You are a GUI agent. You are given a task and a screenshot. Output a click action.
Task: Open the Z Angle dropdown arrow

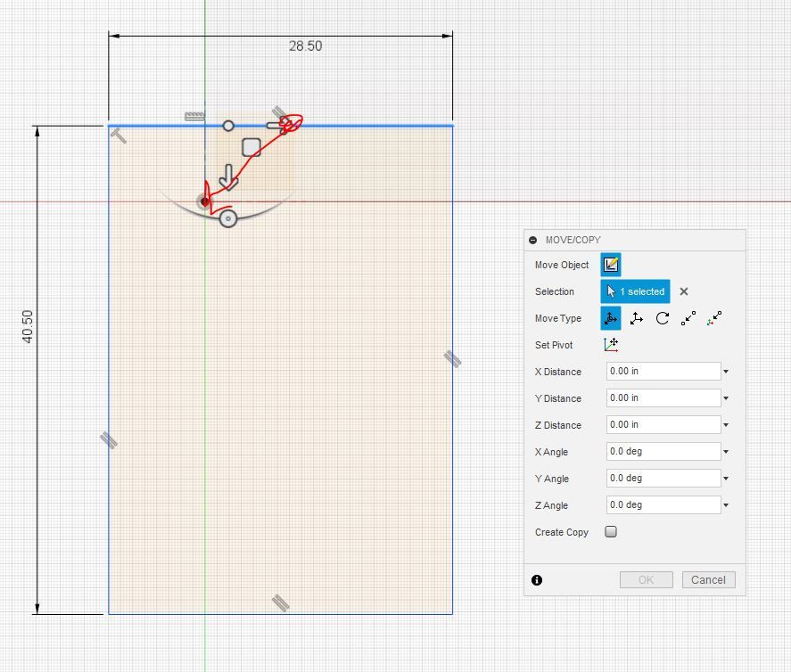[x=726, y=505]
